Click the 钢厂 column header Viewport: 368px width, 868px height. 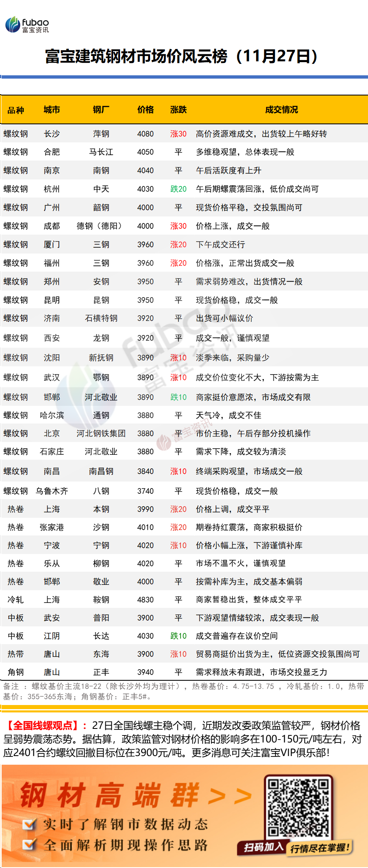[101, 109]
